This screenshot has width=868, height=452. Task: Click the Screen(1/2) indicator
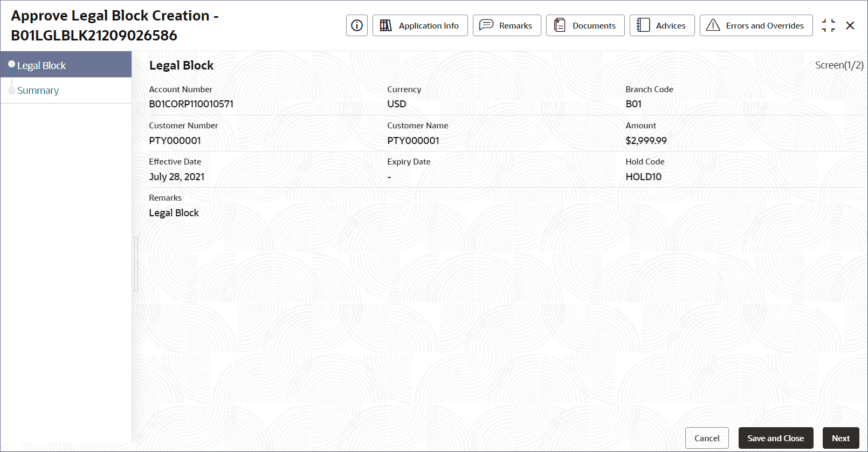[839, 65]
